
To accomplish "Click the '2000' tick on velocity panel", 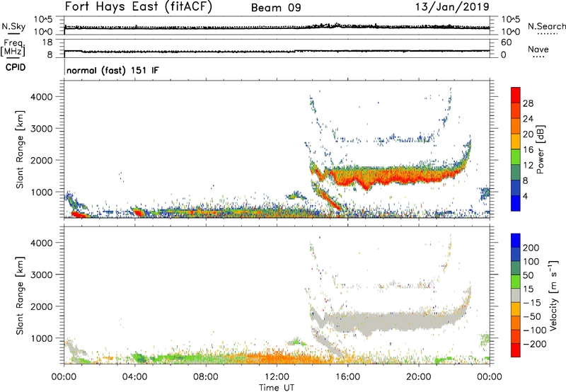I will click(42, 306).
